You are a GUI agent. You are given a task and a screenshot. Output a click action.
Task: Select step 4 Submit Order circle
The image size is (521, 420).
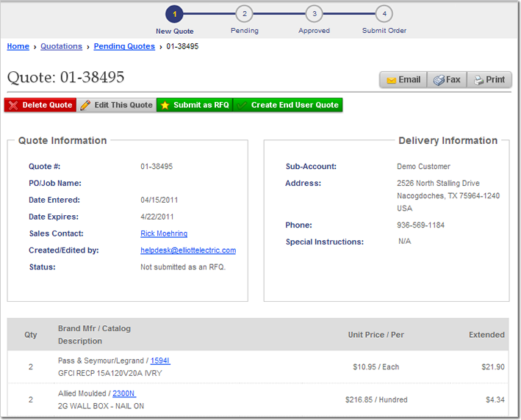point(384,14)
